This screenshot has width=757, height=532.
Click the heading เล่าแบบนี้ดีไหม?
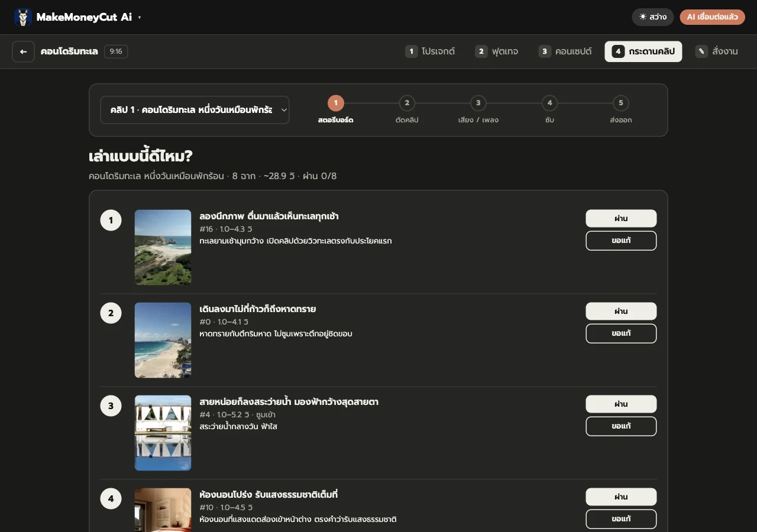141,157
